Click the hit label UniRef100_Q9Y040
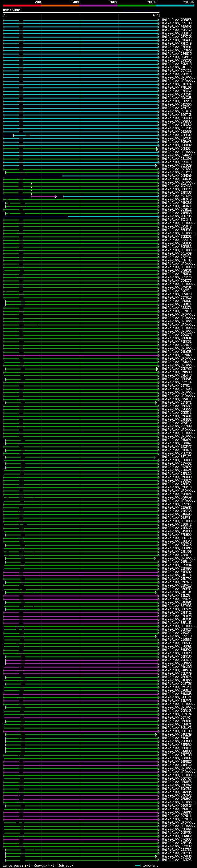This screenshot has width=197, height=868. [x=177, y=355]
